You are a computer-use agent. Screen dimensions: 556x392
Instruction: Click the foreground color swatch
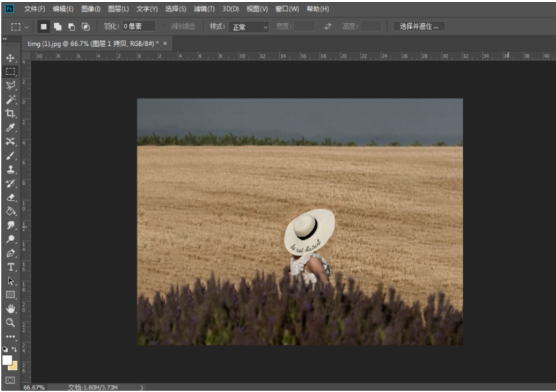(7, 359)
